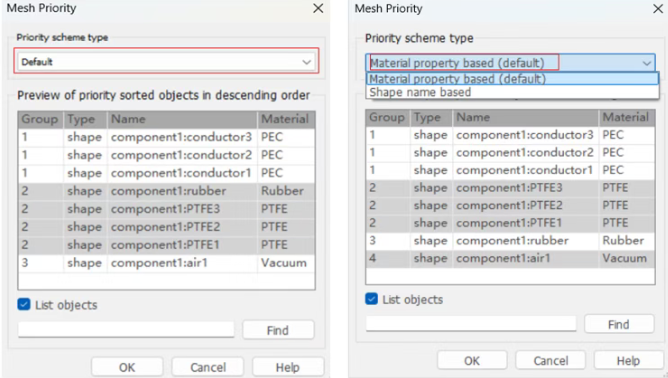Select component1:conductor1 row in left table
668x378 pixels.
click(x=167, y=173)
